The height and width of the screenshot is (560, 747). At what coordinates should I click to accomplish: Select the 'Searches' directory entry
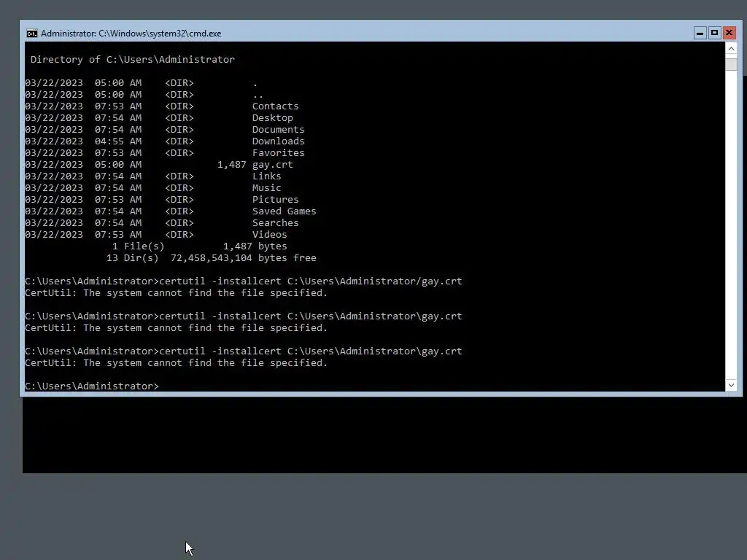(x=275, y=223)
